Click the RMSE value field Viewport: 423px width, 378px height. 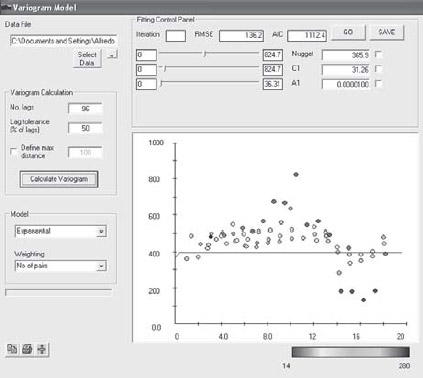point(241,36)
